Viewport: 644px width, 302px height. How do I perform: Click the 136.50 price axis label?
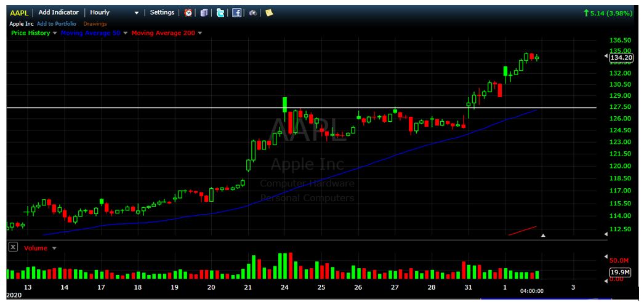point(621,40)
